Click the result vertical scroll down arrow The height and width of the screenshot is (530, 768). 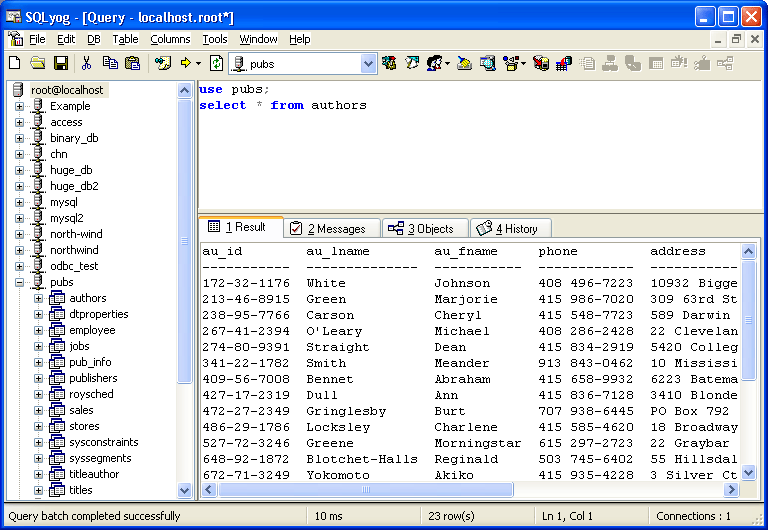748,473
